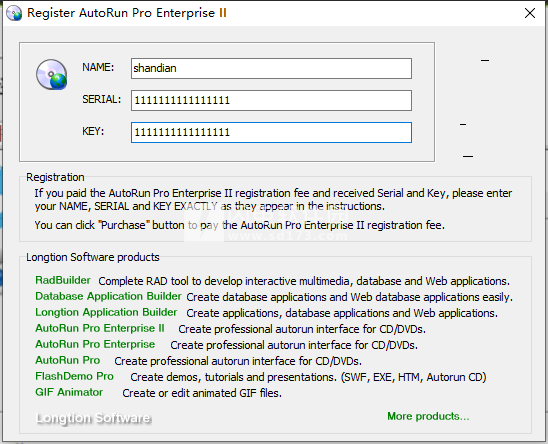Click the More products... link
Screen dimensions: 548x444
428,416
